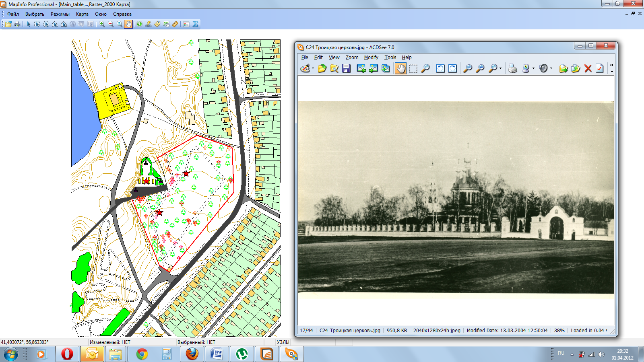The image size is (644, 362).
Task: Show previous image in ACDSee
Action: [361, 68]
